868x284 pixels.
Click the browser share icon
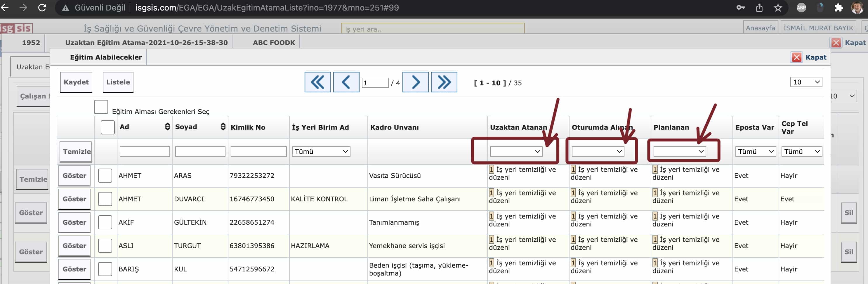pos(759,7)
